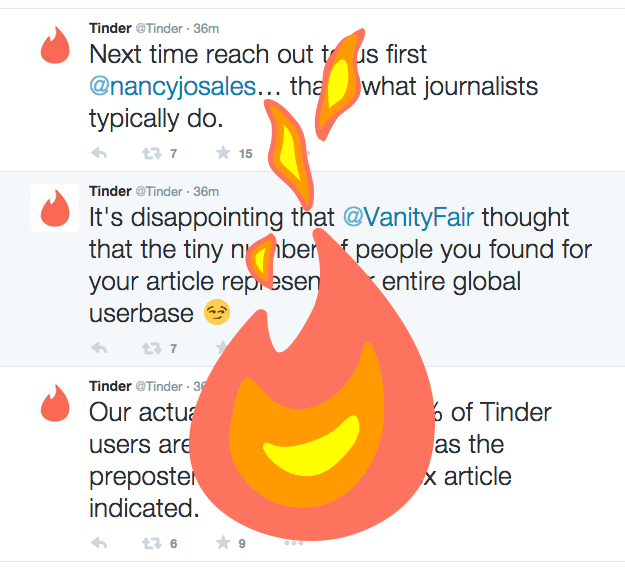Reply to the @VanityFair disappointing tweet
Image resolution: width=625 pixels, height=570 pixels.
coord(99,348)
